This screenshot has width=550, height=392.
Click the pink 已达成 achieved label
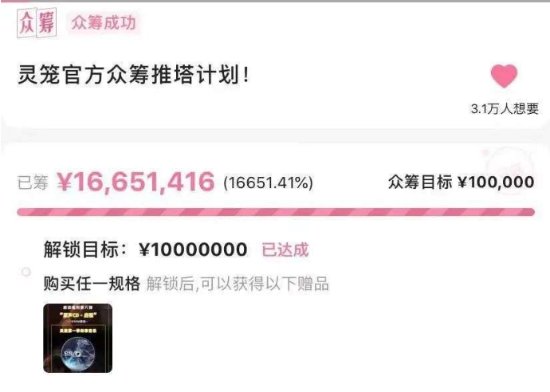click(285, 250)
